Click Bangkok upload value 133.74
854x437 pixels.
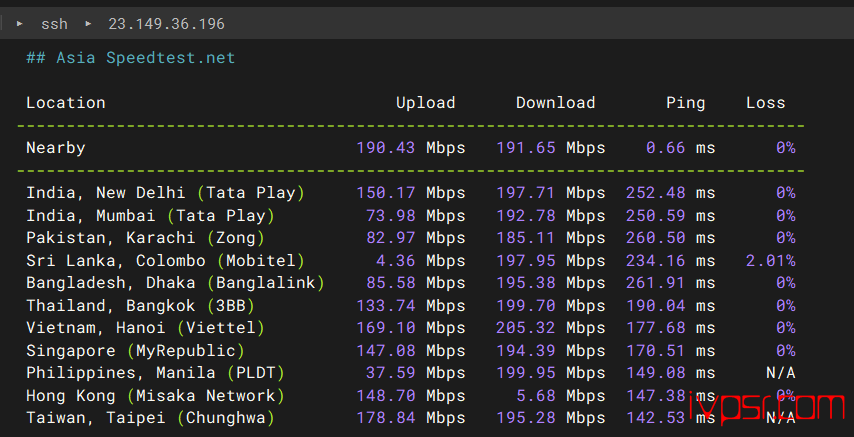386,306
